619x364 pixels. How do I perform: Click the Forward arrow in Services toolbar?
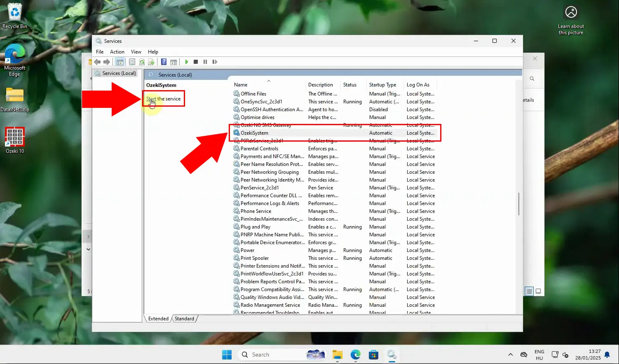click(107, 62)
